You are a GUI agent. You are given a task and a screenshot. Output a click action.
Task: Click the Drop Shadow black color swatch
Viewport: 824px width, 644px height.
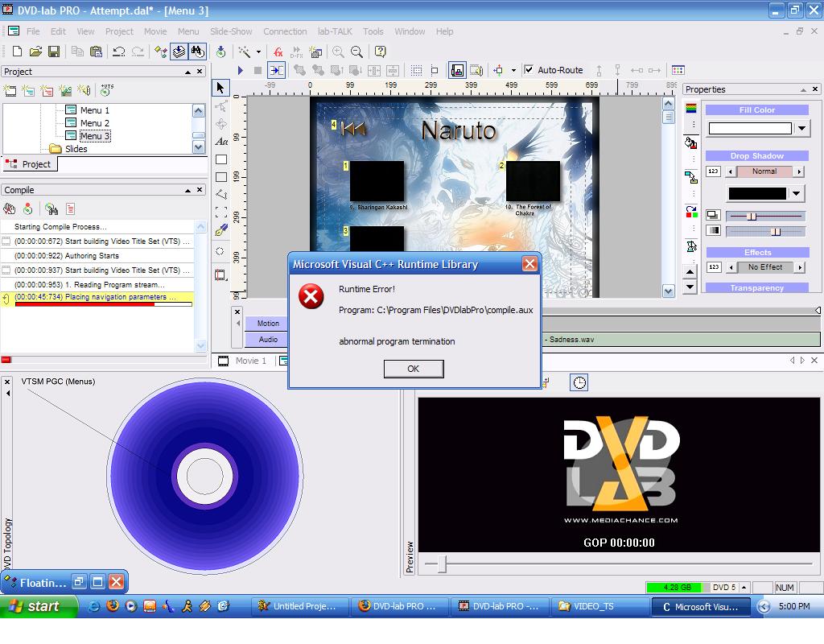coord(757,193)
